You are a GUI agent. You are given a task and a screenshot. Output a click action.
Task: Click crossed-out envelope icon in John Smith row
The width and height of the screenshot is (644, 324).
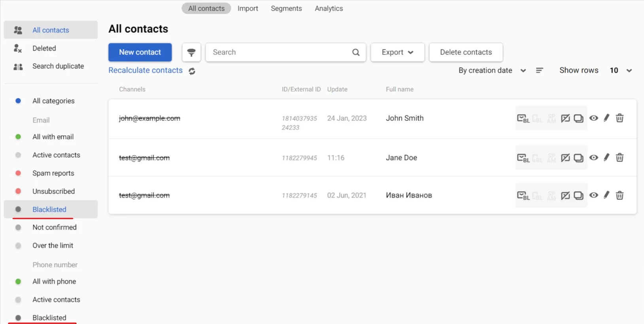[x=565, y=118]
